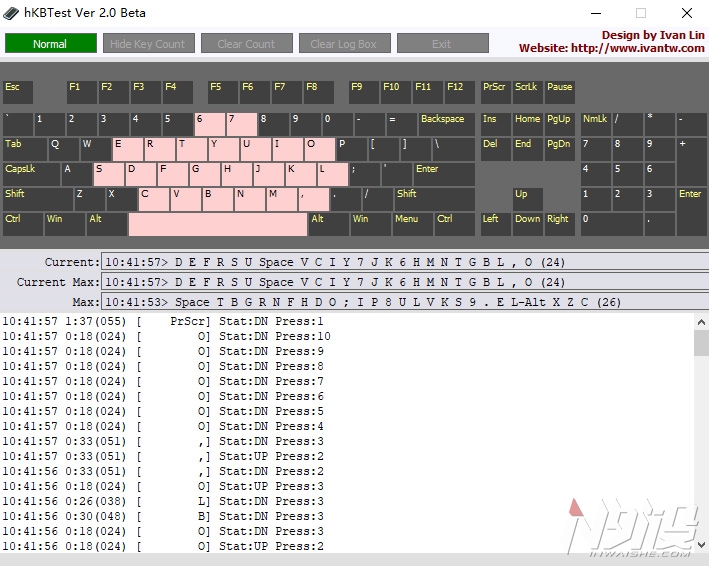Click the Clear Log Box button

click(345, 43)
